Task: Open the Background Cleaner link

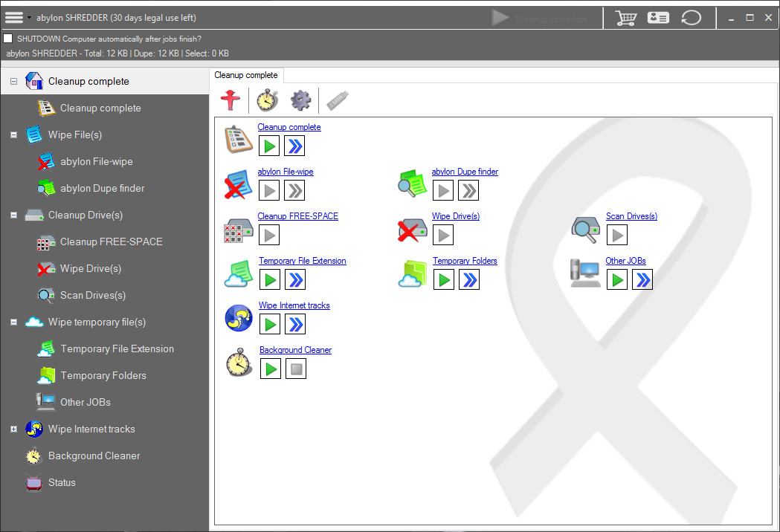Action: tap(295, 350)
